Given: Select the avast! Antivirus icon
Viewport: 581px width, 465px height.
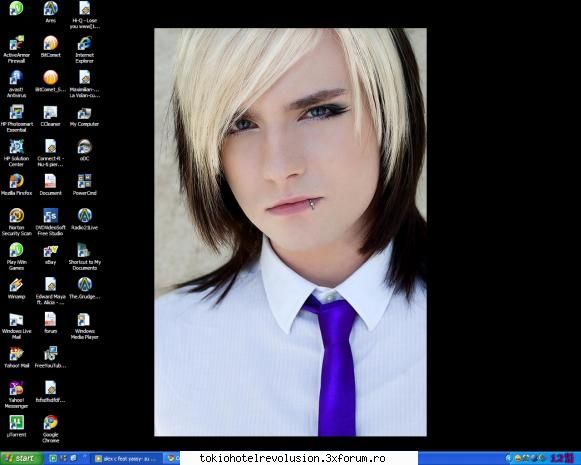Looking at the screenshot, I should tap(16, 84).
